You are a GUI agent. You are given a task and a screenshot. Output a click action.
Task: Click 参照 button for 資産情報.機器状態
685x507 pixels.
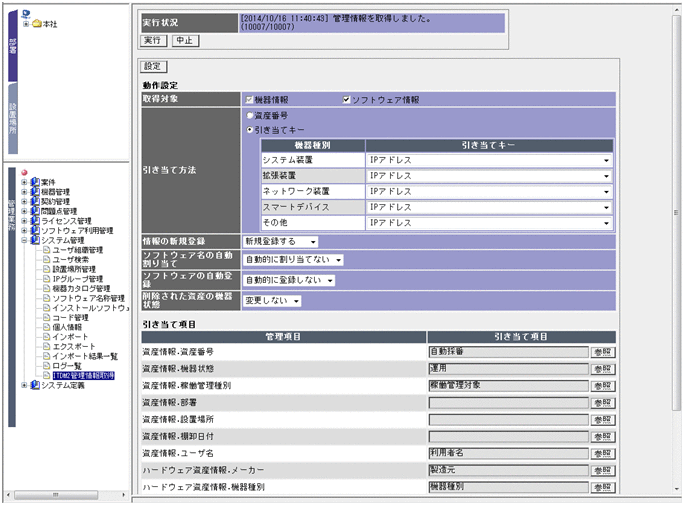603,369
